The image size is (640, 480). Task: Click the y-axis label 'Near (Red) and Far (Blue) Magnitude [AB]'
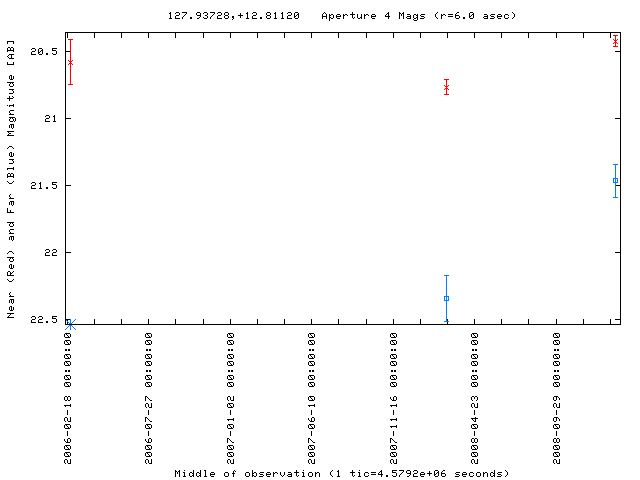point(11,179)
